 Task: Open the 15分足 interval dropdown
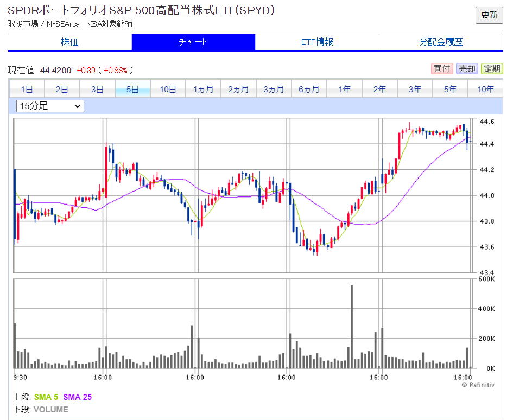tap(50, 106)
